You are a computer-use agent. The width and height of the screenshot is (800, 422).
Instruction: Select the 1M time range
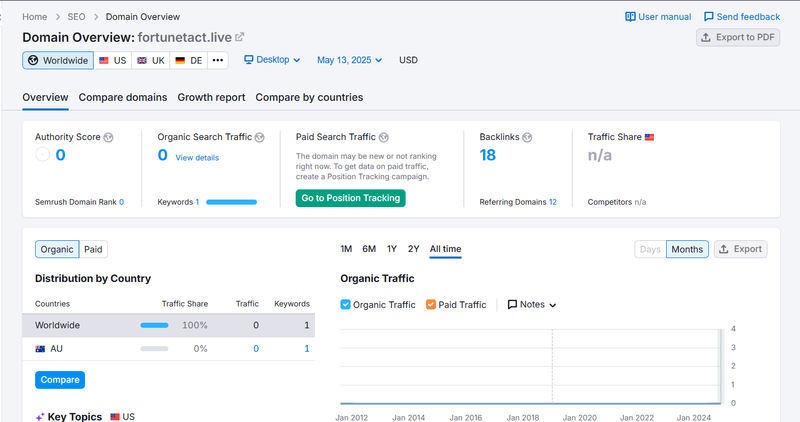pyautogui.click(x=346, y=249)
